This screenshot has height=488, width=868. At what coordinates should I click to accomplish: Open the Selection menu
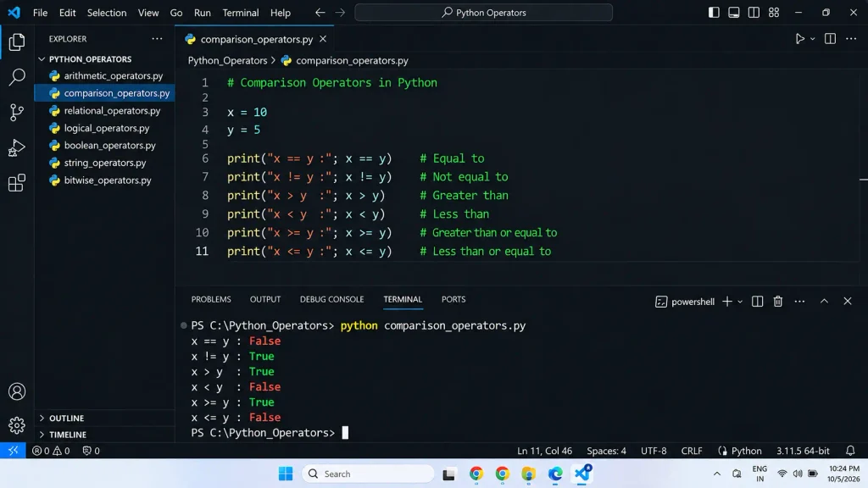tap(107, 12)
